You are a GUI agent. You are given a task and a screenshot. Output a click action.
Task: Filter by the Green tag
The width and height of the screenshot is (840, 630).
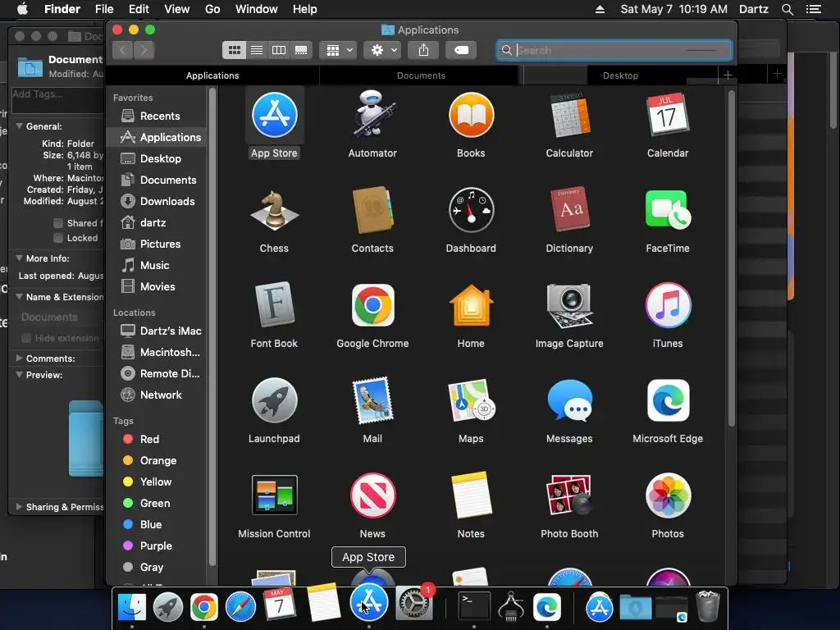coord(157,504)
